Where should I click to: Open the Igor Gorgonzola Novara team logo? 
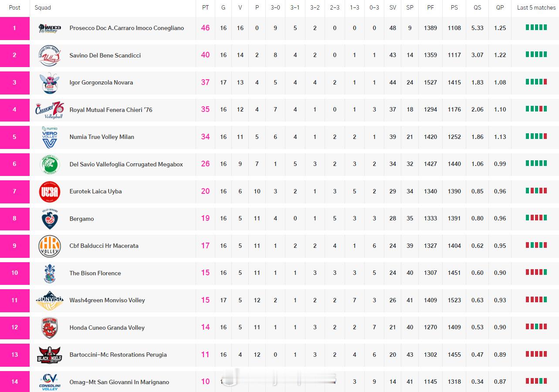pos(50,83)
